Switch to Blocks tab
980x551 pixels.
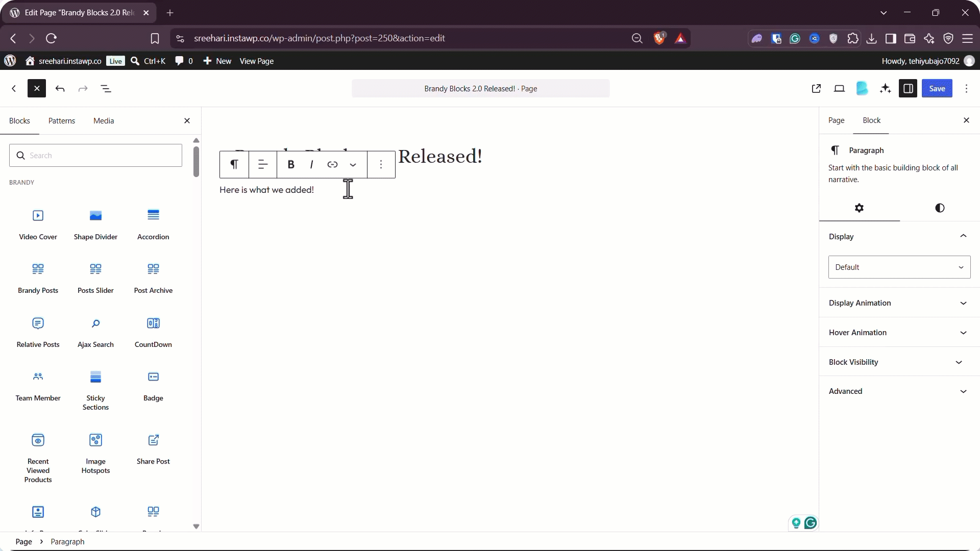[x=19, y=121]
